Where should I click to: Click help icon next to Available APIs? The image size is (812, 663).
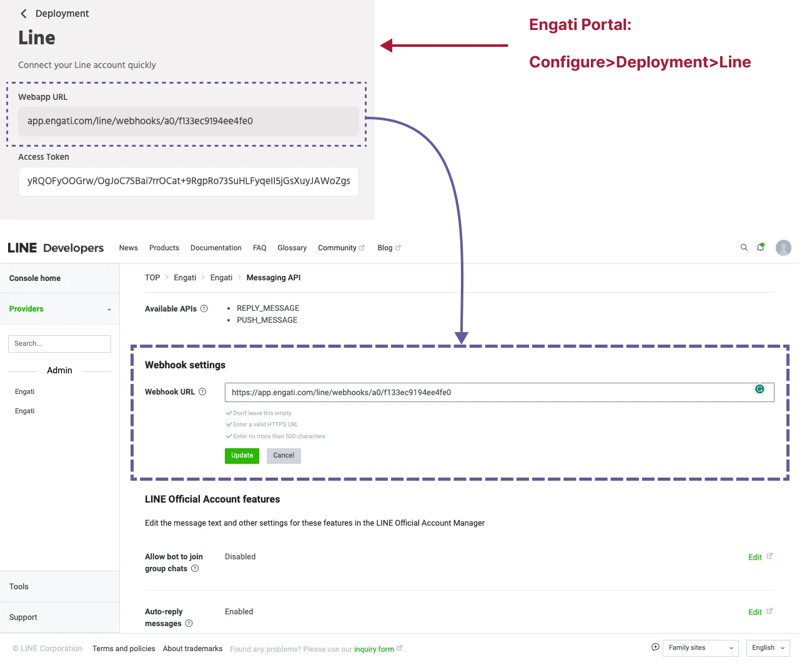(x=204, y=308)
